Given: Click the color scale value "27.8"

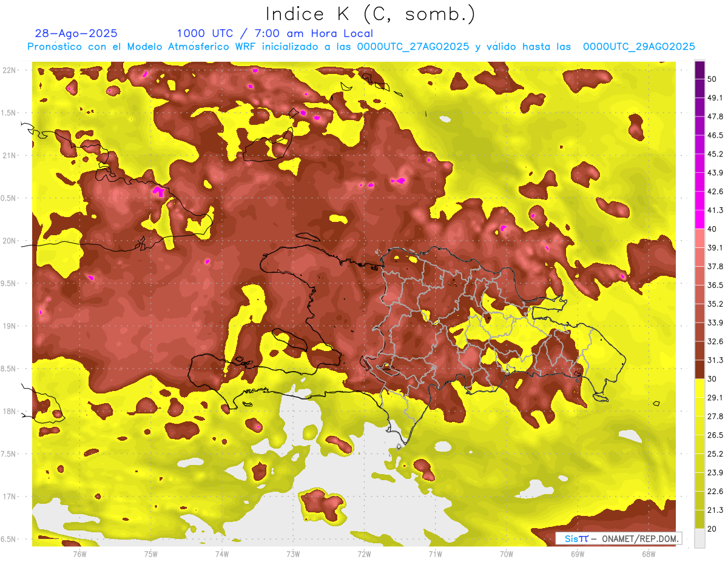Looking at the screenshot, I should [715, 416].
